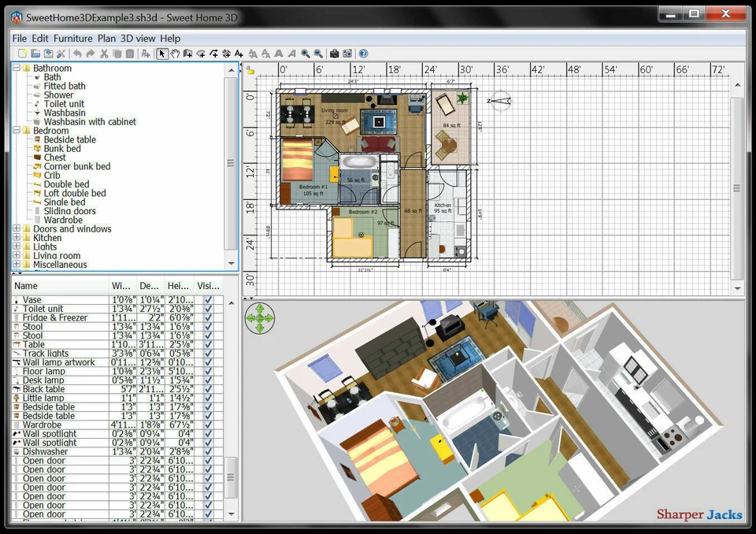Select the Create rooms tool
Screen dimensions: 756x534
tap(201, 54)
